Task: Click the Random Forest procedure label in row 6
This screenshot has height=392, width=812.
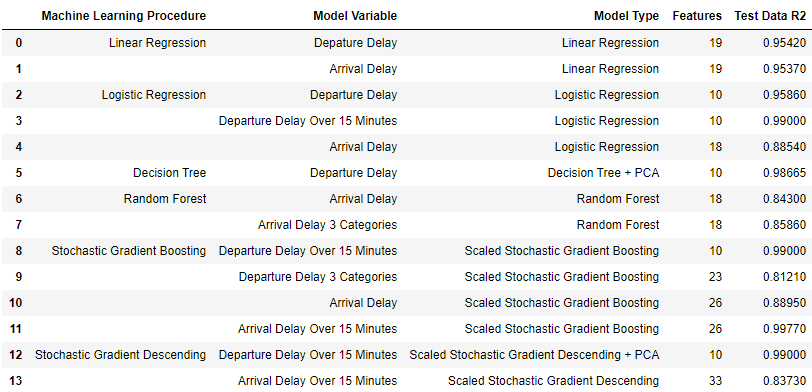Action: coord(165,198)
